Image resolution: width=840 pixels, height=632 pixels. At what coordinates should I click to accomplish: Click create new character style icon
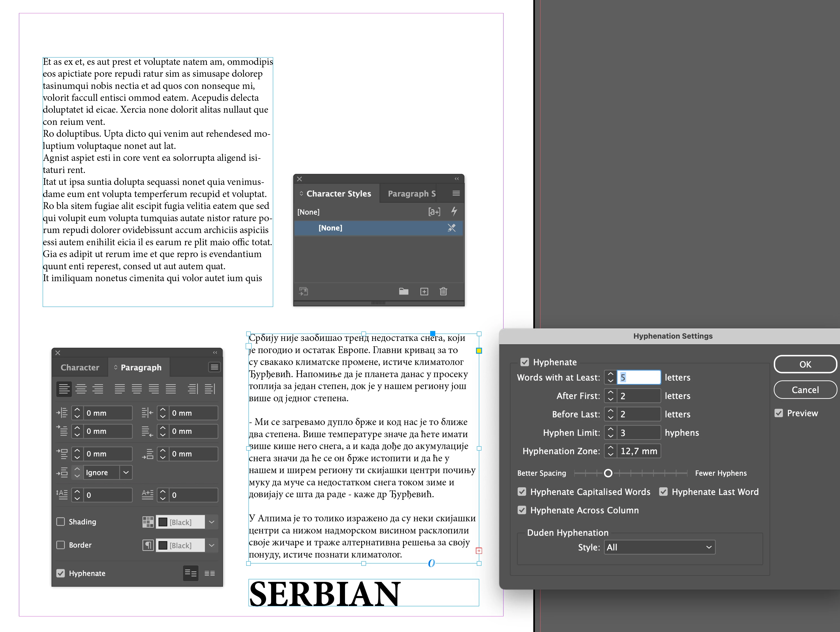(x=424, y=291)
